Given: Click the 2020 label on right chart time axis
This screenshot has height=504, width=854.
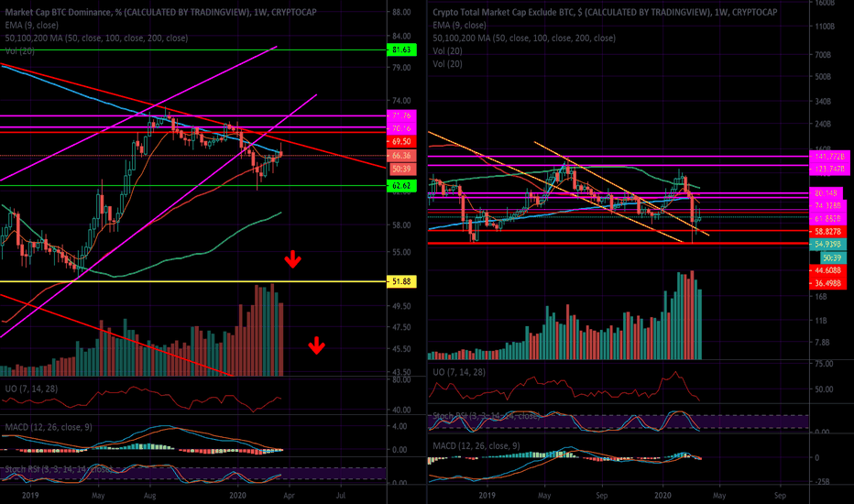Looking at the screenshot, I should (662, 495).
